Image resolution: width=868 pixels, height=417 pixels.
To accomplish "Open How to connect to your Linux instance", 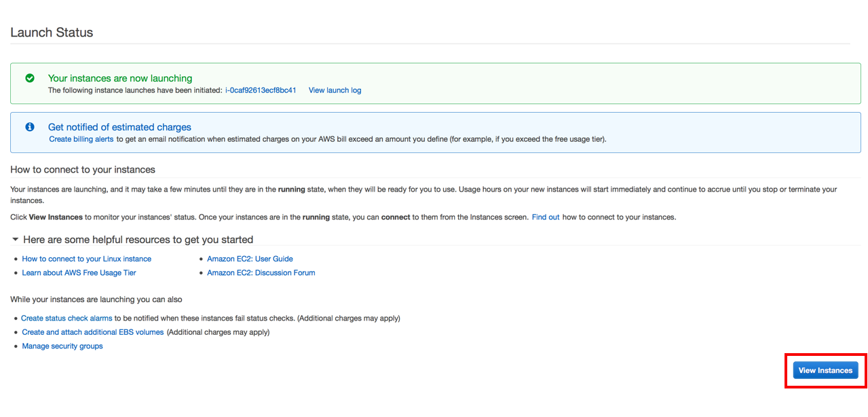I will 86,259.
